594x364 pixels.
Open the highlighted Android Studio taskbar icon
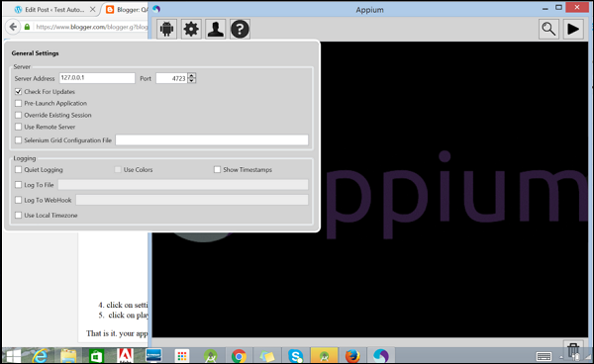coord(324,356)
